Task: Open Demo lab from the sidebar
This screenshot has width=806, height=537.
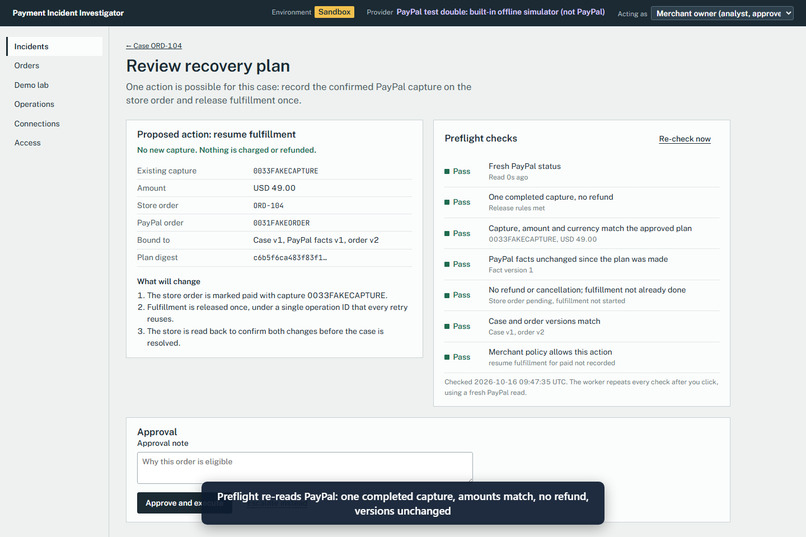Action: [31, 85]
